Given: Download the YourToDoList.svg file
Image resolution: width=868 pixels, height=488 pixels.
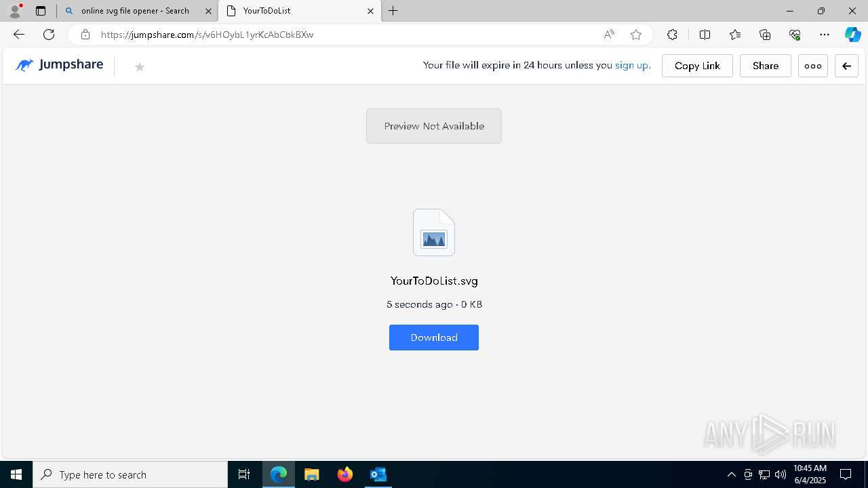Looking at the screenshot, I should coord(434,338).
